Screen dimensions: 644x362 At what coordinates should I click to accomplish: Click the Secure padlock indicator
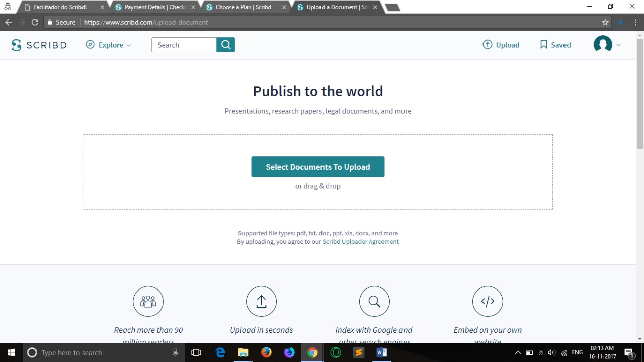[61, 22]
